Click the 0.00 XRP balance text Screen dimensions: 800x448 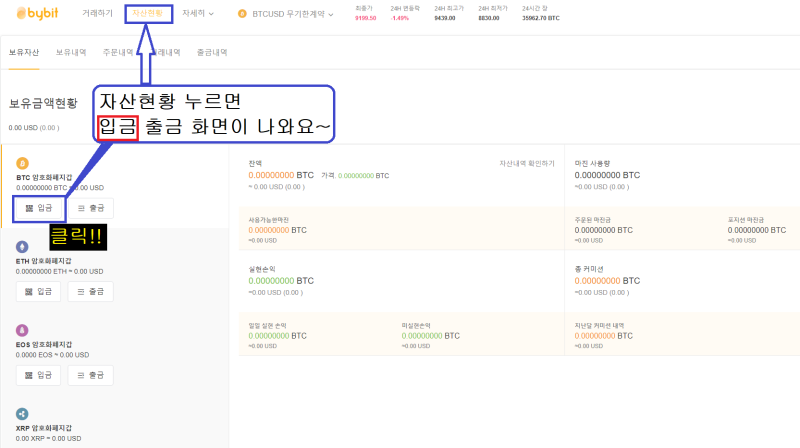pyautogui.click(x=48, y=438)
